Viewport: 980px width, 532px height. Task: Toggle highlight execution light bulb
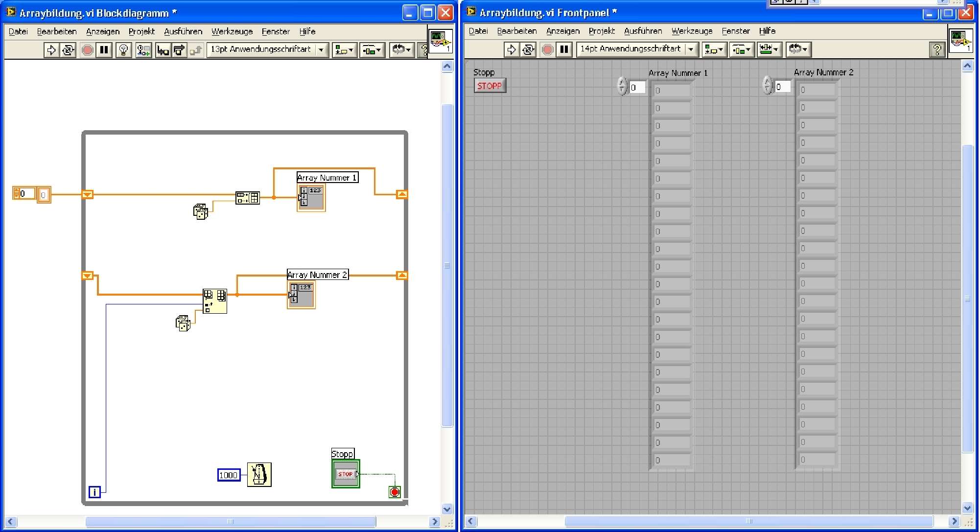123,50
